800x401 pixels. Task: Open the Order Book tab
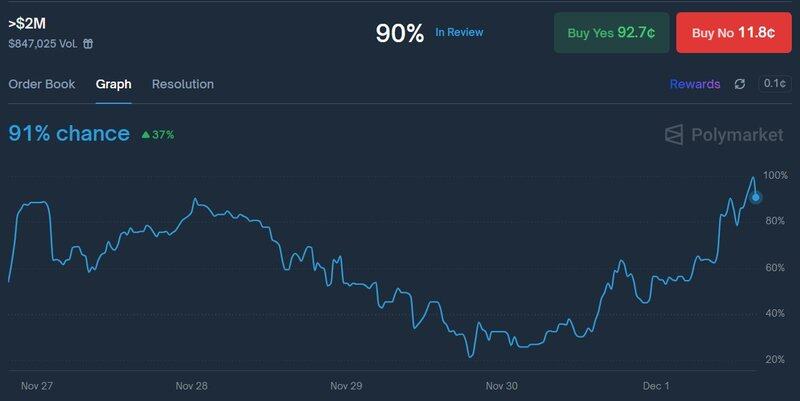42,84
